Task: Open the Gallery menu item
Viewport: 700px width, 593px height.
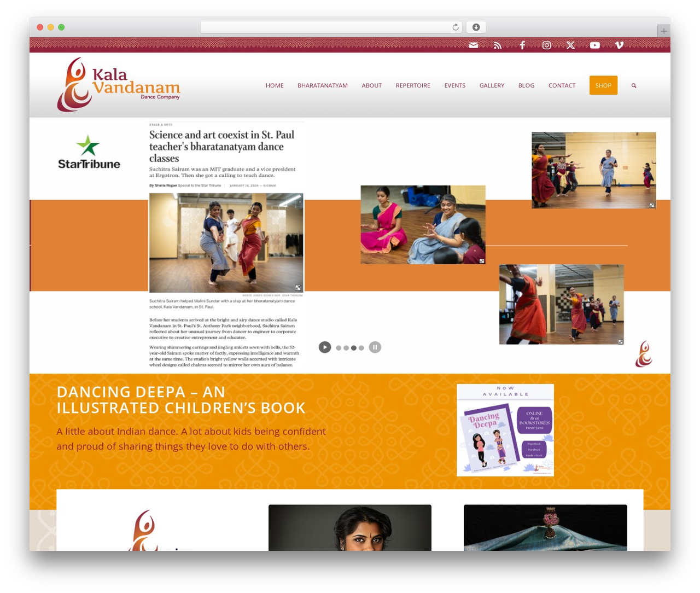Action: [492, 85]
